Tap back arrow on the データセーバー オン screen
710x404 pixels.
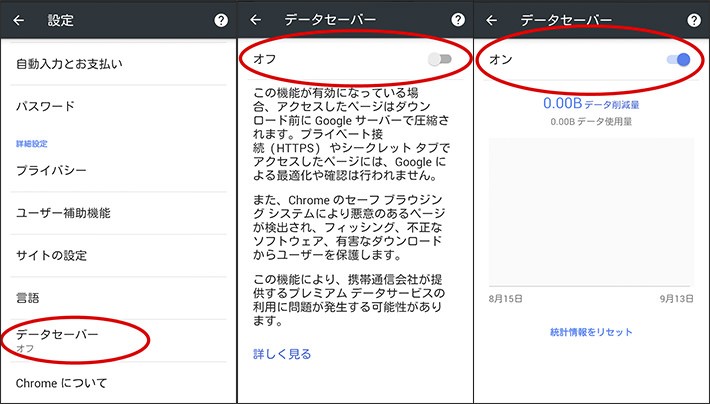491,20
